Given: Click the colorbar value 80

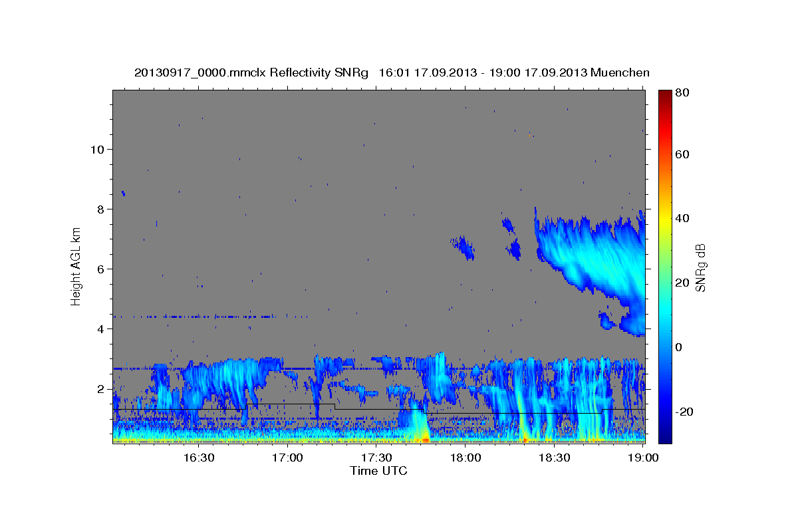Looking at the screenshot, I should 681,93.
